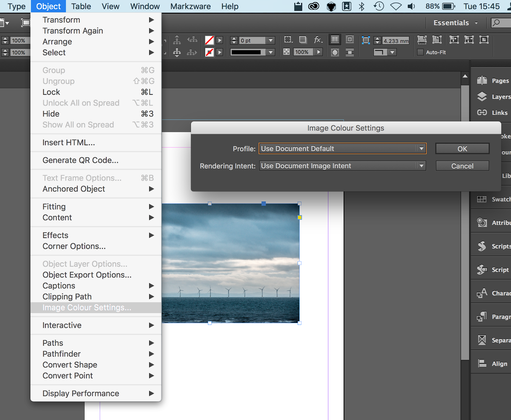Click the stroke colour swatch
This screenshot has width=511, height=420.
(x=210, y=52)
